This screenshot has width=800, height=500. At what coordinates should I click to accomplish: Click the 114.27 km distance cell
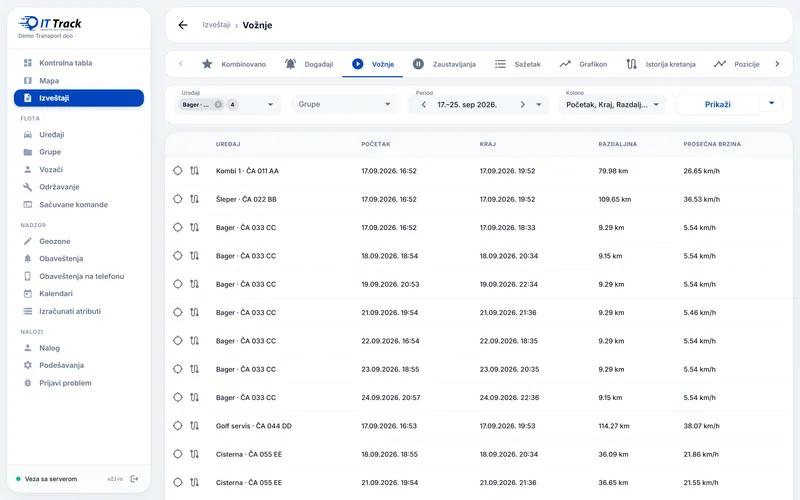(x=614, y=426)
